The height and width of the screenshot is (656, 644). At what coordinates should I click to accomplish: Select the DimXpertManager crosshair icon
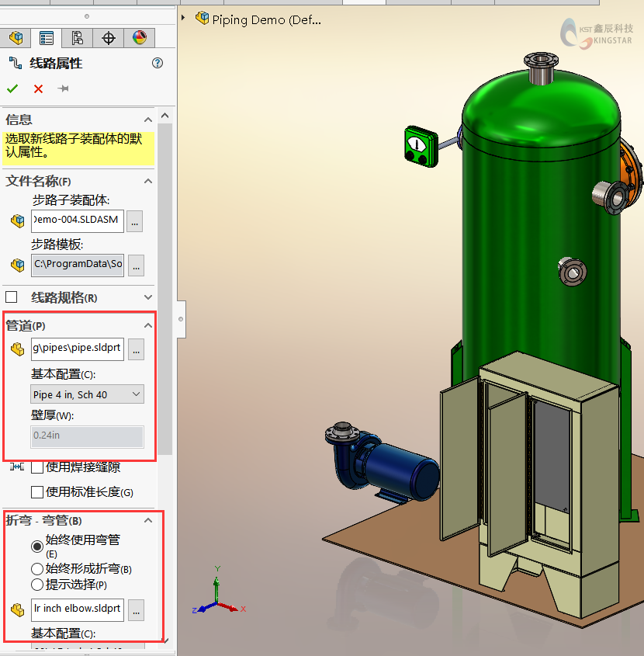pos(109,38)
